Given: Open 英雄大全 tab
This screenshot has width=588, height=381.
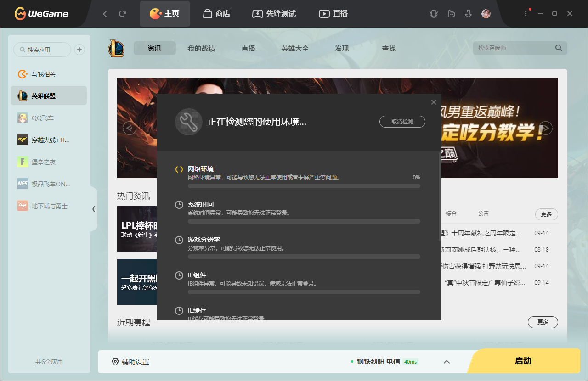Looking at the screenshot, I should point(295,48).
